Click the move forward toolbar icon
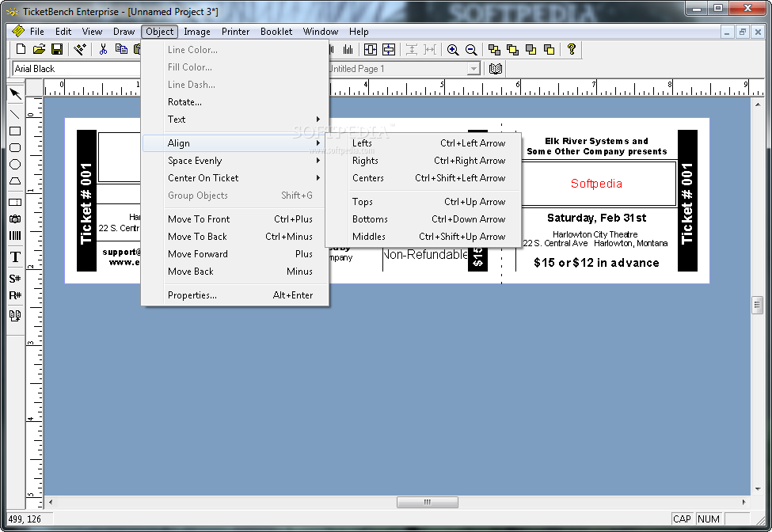The width and height of the screenshot is (772, 532). tap(531, 49)
